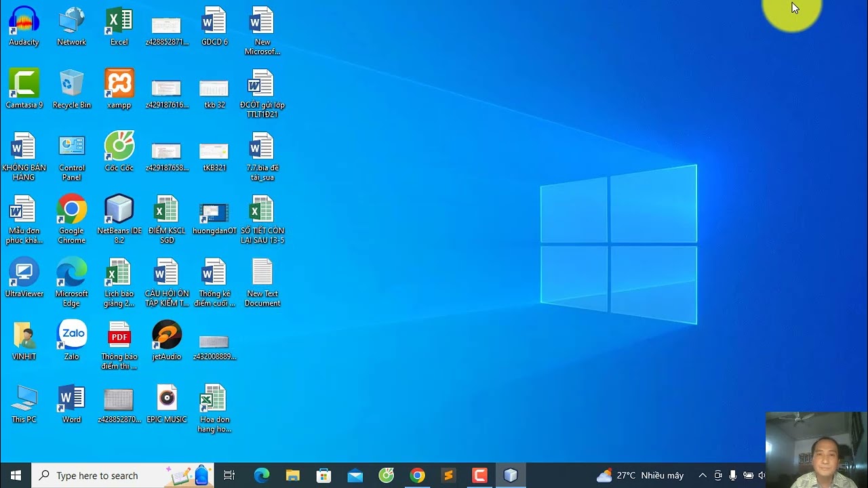Select the NetBeans IDE 8.2 desktop shortcut
This screenshot has height=488, width=868.
point(119,220)
